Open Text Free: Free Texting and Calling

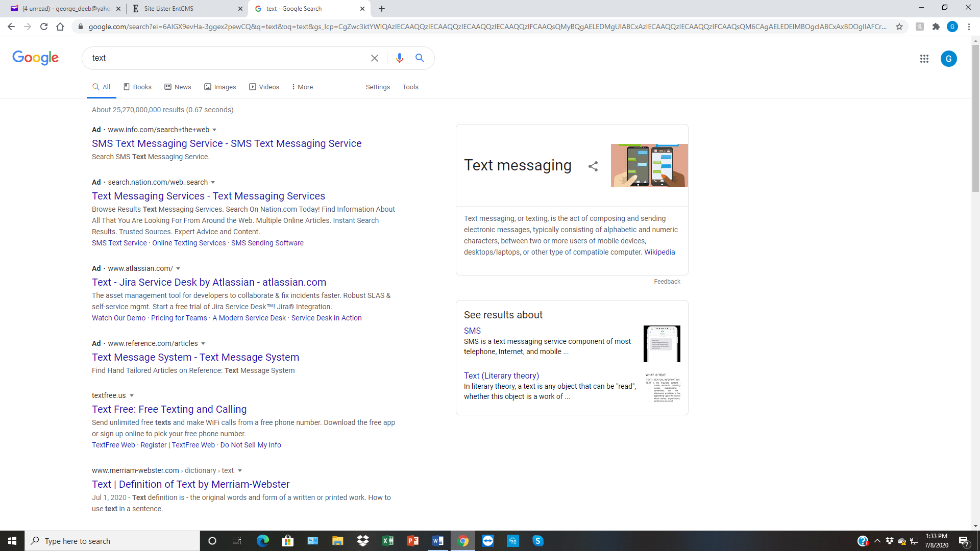(169, 409)
